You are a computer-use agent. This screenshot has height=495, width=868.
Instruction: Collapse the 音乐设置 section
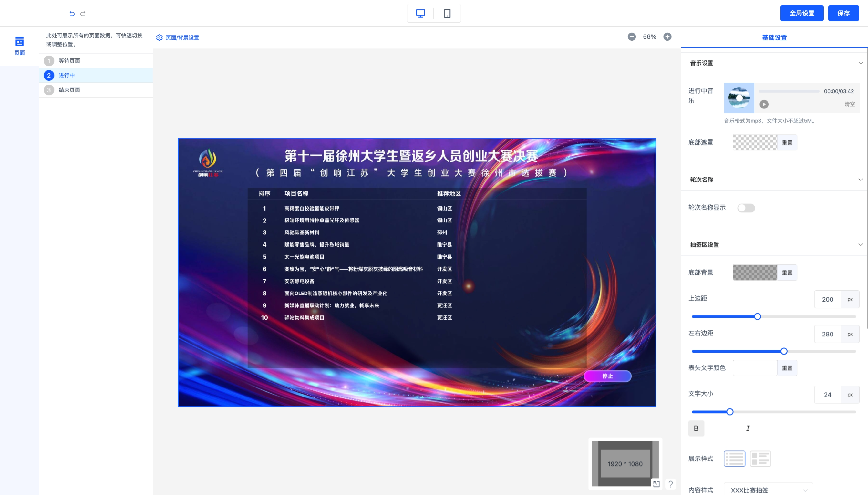[860, 63]
